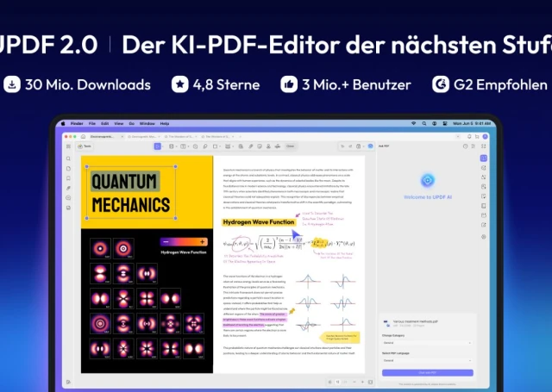Select the highlighted active tool in toolbar

tap(157, 146)
